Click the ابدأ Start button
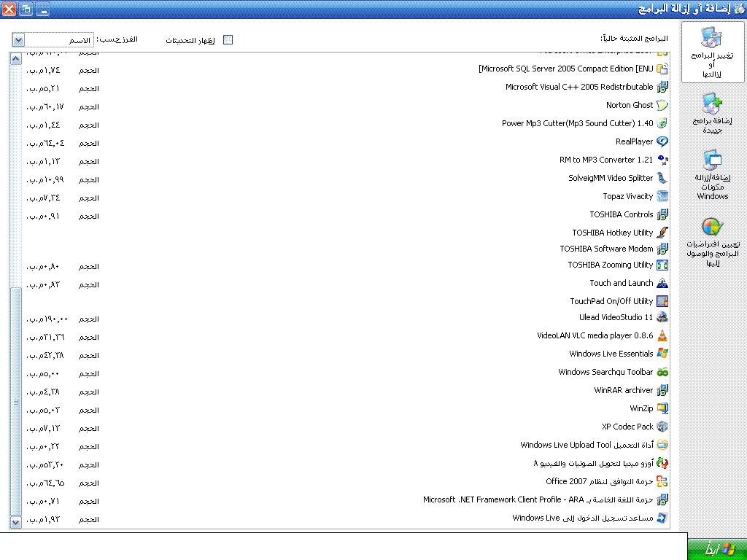Screen dimensions: 747x560 [717, 549]
